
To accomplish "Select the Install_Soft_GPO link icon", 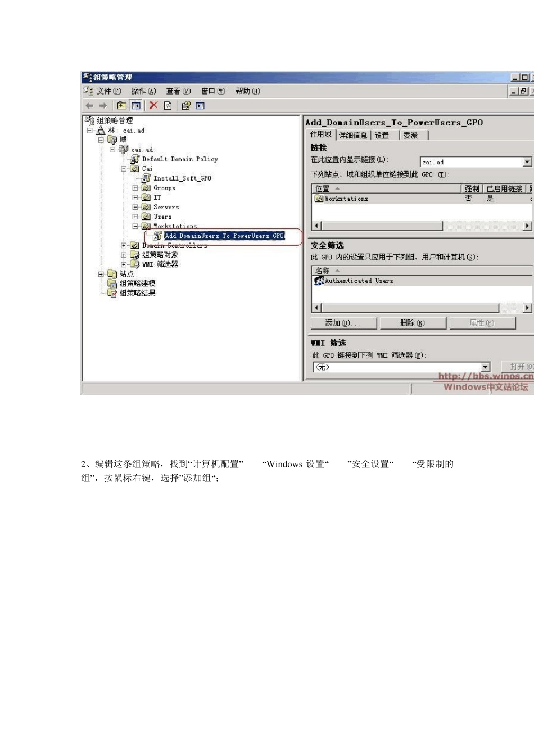I will click(x=146, y=178).
